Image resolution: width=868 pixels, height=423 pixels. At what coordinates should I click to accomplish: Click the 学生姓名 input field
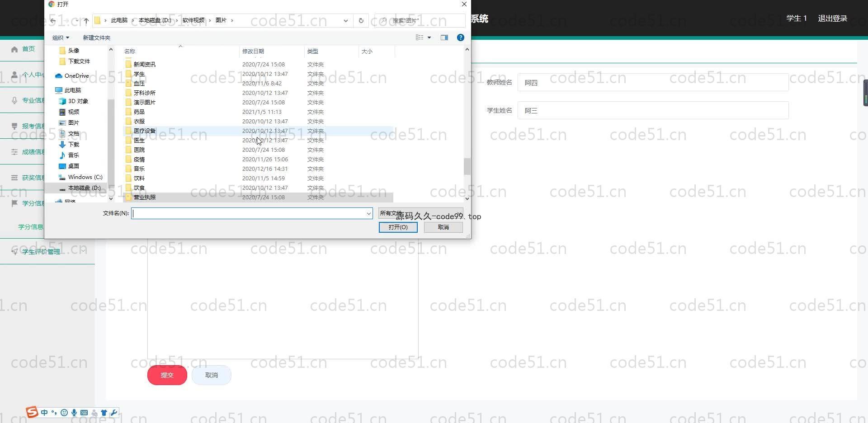[x=653, y=111]
